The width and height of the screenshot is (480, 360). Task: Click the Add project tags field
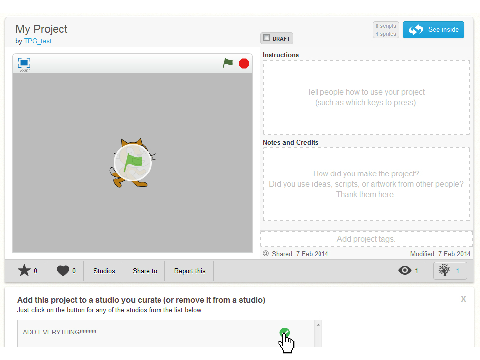click(x=366, y=239)
